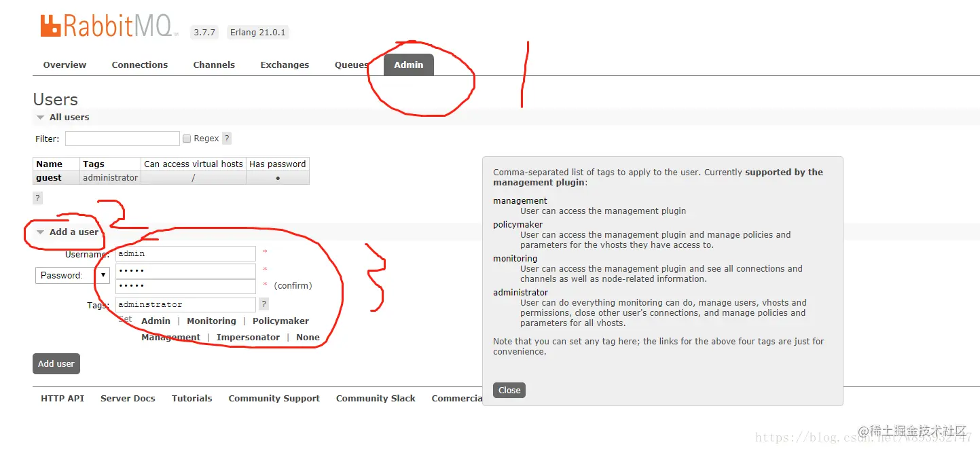The image size is (980, 451).
Task: Click the Add user button
Action: coord(56,363)
